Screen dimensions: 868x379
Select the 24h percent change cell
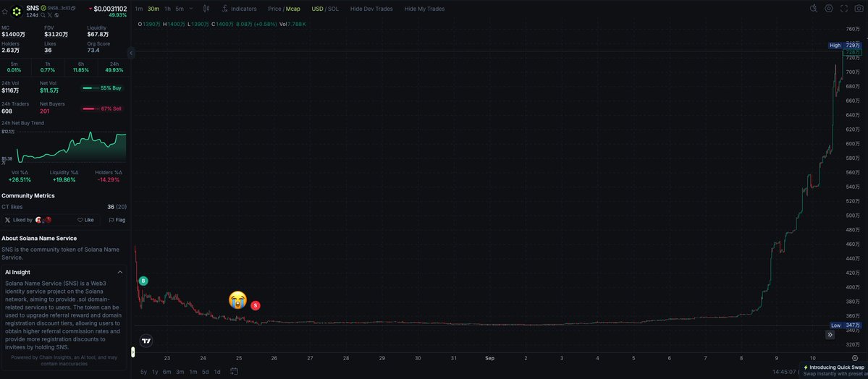(x=114, y=67)
